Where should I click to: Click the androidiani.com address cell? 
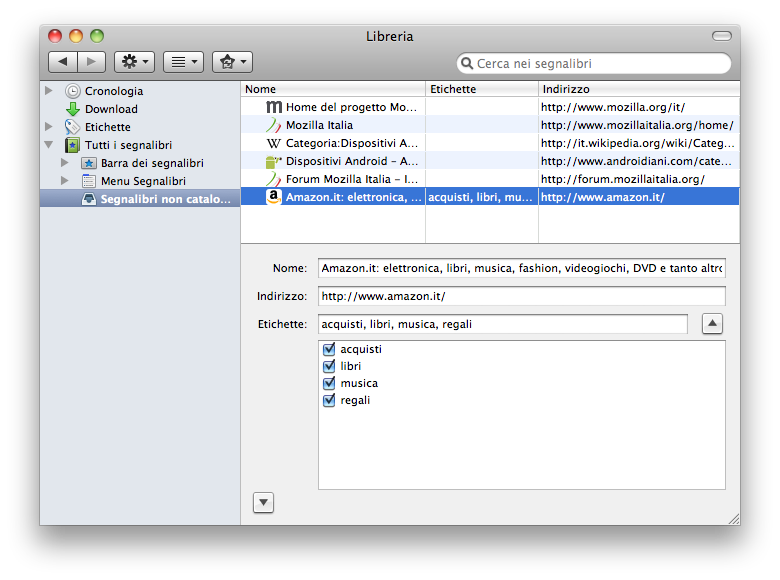click(x=639, y=161)
